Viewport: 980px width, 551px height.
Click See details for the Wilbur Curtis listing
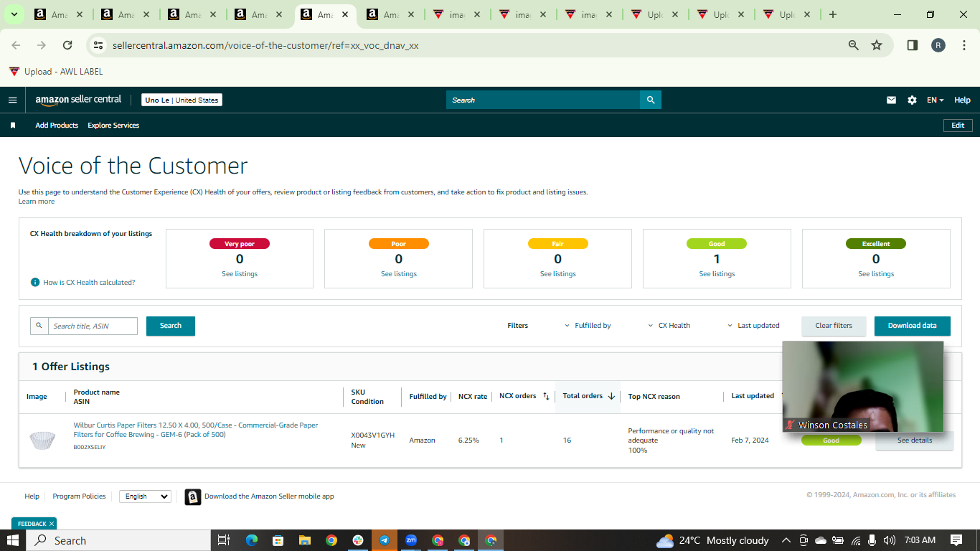(x=915, y=441)
